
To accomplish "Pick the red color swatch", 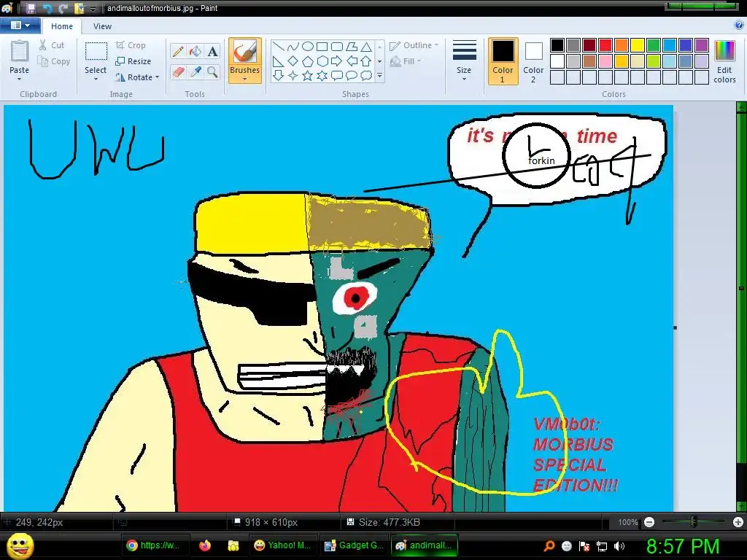I will (x=605, y=45).
